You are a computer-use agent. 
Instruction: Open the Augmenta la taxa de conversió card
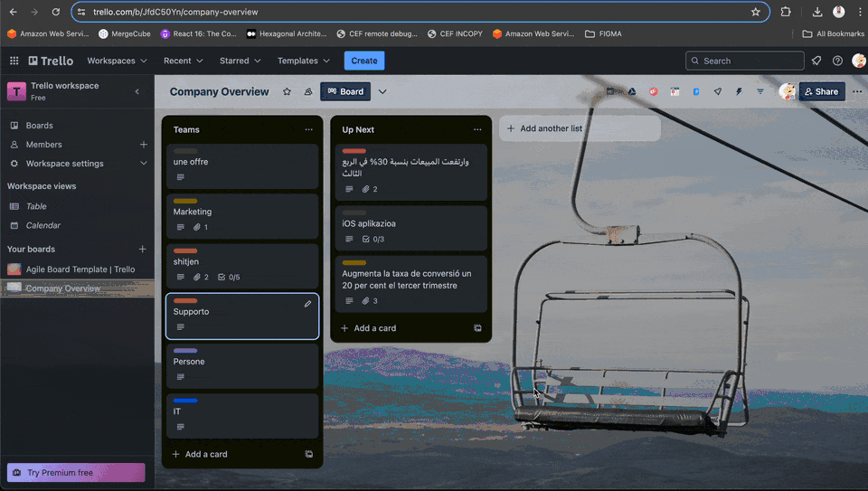410,284
